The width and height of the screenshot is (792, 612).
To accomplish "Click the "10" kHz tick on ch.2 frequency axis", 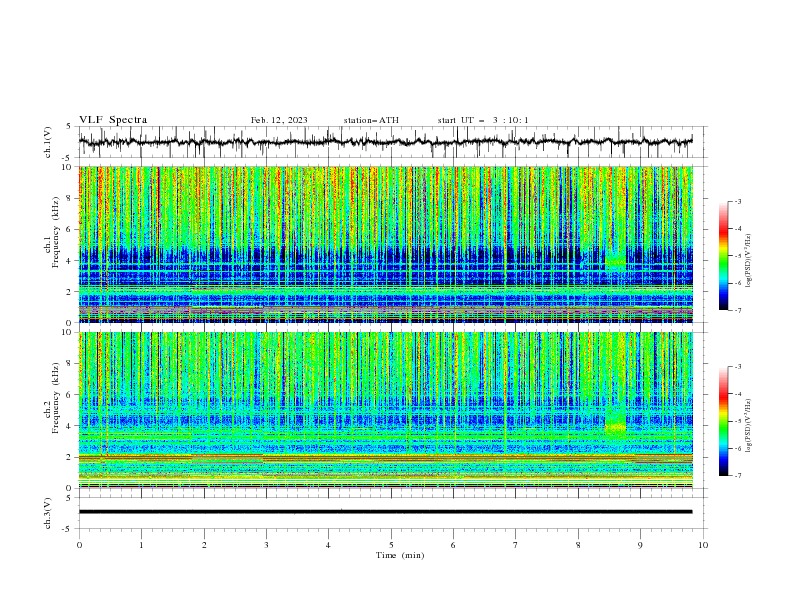I will point(69,332).
